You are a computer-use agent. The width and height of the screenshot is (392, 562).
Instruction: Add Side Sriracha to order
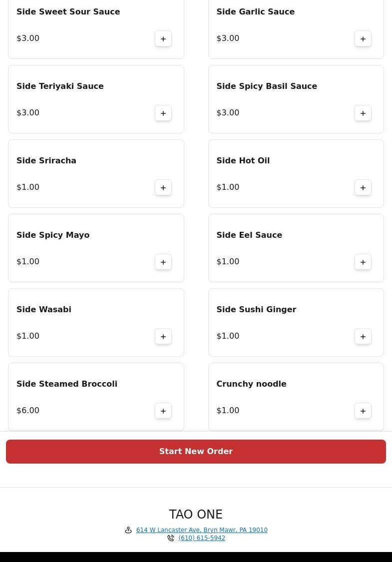(x=163, y=187)
